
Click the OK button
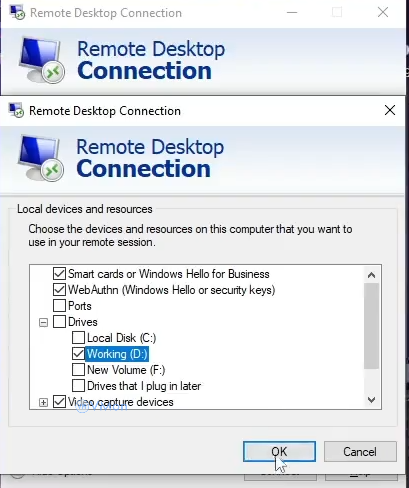279,452
